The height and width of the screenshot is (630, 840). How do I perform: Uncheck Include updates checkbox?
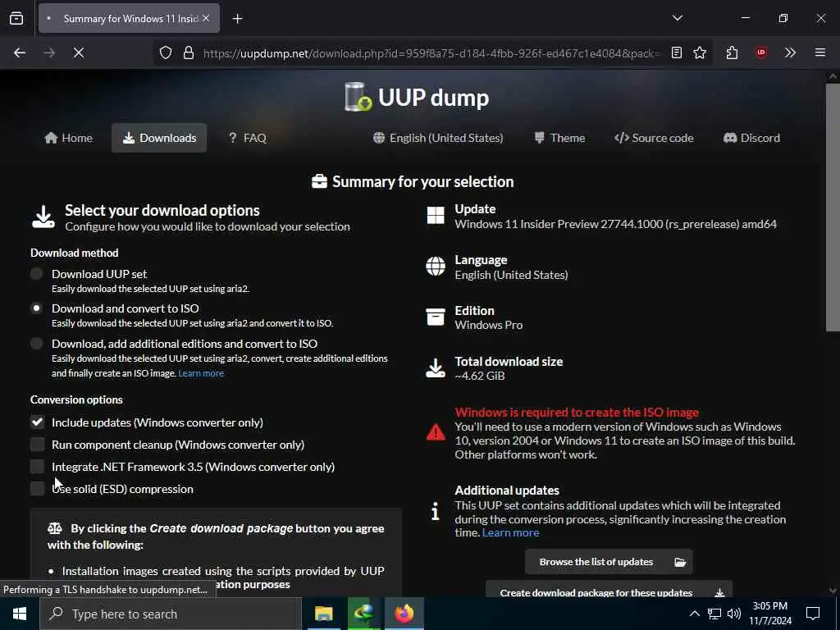[37, 422]
